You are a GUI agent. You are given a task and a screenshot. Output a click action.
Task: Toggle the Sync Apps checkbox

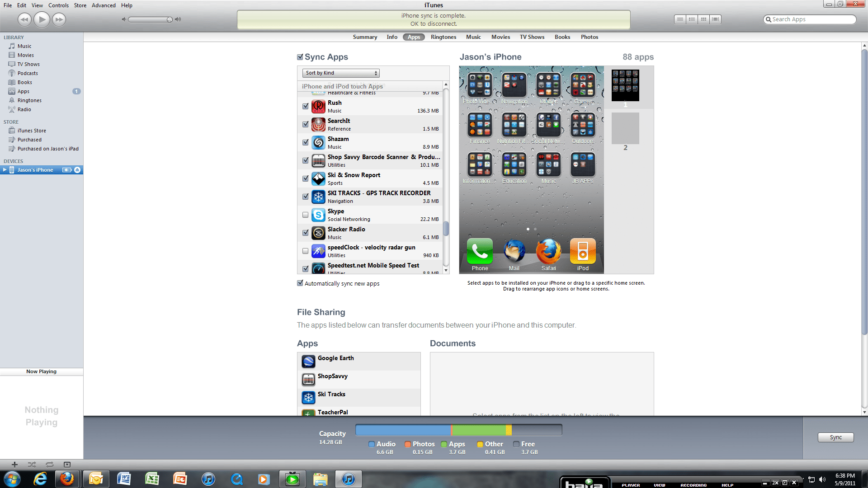(300, 57)
